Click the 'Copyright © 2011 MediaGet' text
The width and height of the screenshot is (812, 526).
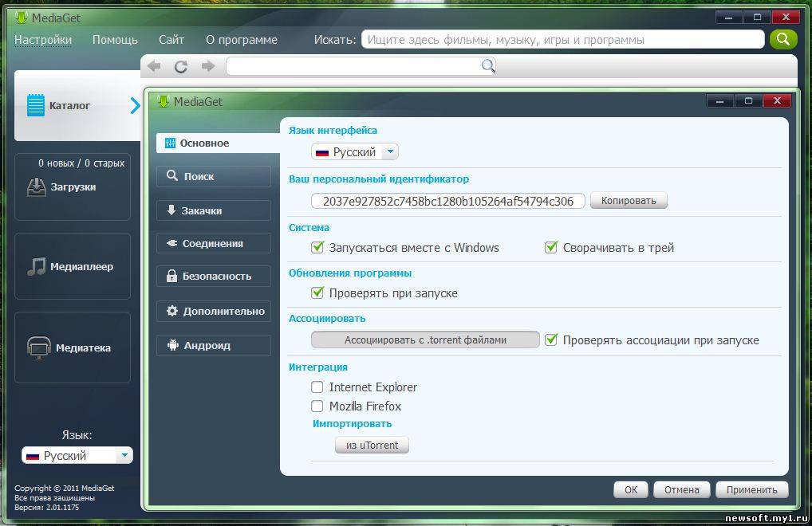(65, 488)
